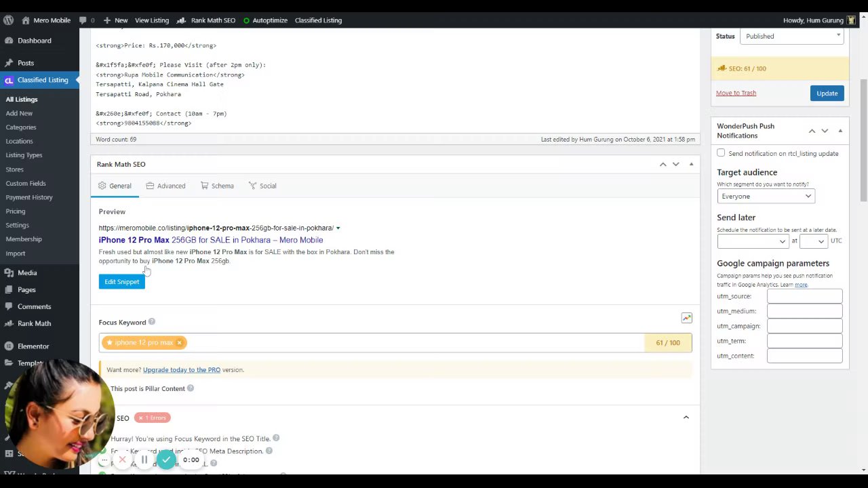Move Rank Math SEO panel down
Screen dimensions: 868x488
(675, 164)
